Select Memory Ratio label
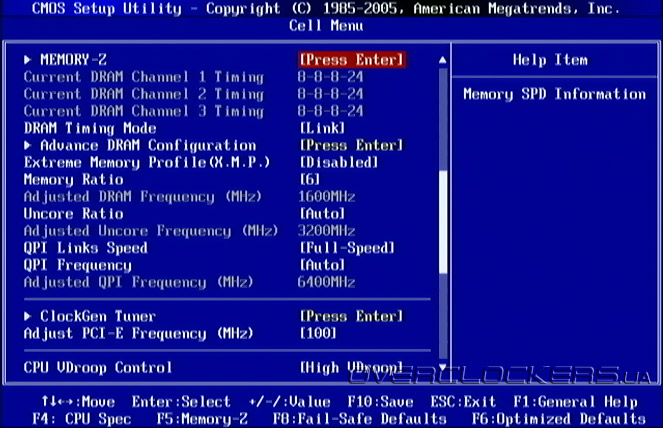Image resolution: width=663 pixels, height=428 pixels. (74, 180)
